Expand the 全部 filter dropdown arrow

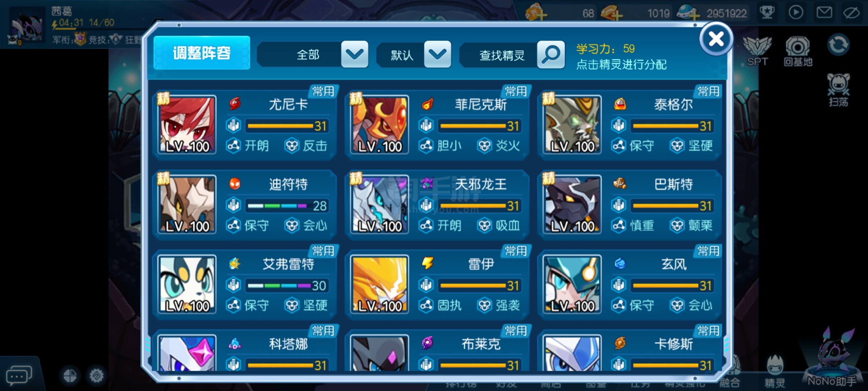click(x=354, y=55)
